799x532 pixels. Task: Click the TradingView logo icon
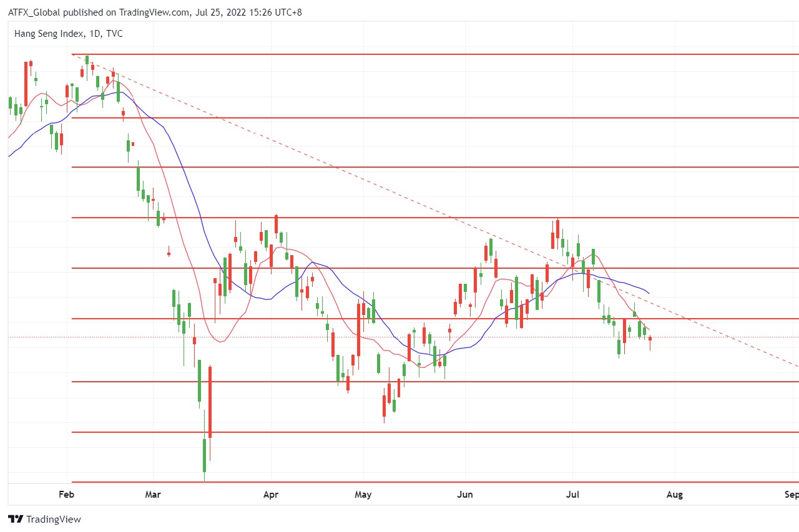pyautogui.click(x=16, y=519)
